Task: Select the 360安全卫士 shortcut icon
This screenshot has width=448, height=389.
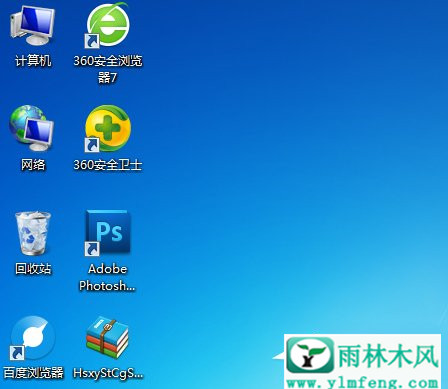Action: tap(108, 129)
